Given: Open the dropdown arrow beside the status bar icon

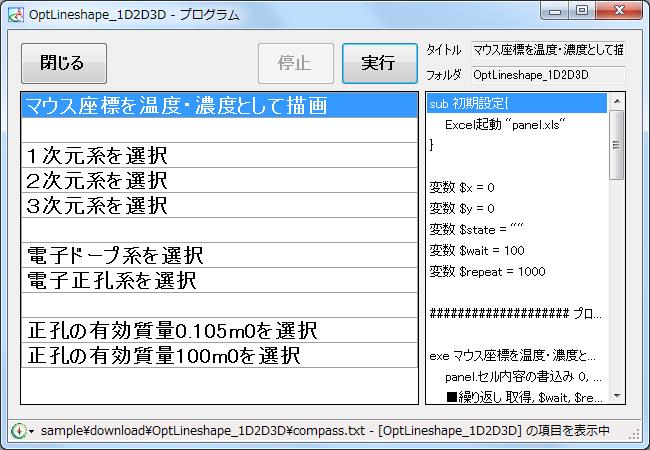Looking at the screenshot, I should pos(31,432).
